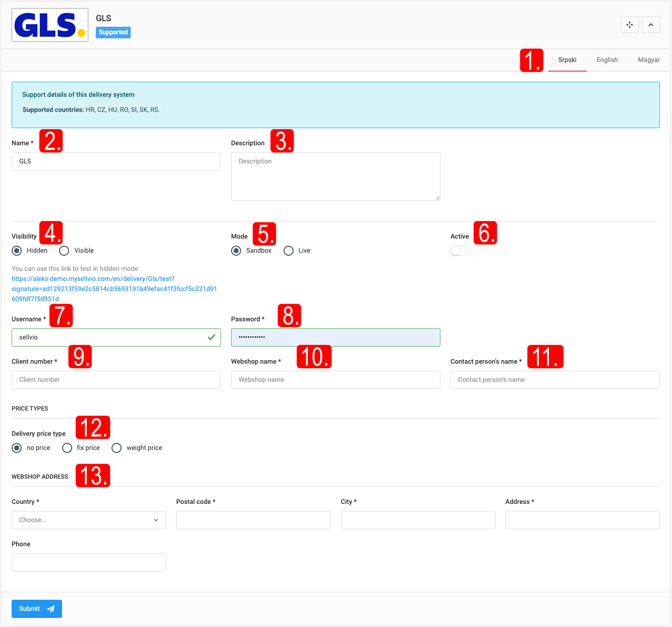Switch to the Magyar language tab
The height and width of the screenshot is (627, 672).
click(648, 60)
